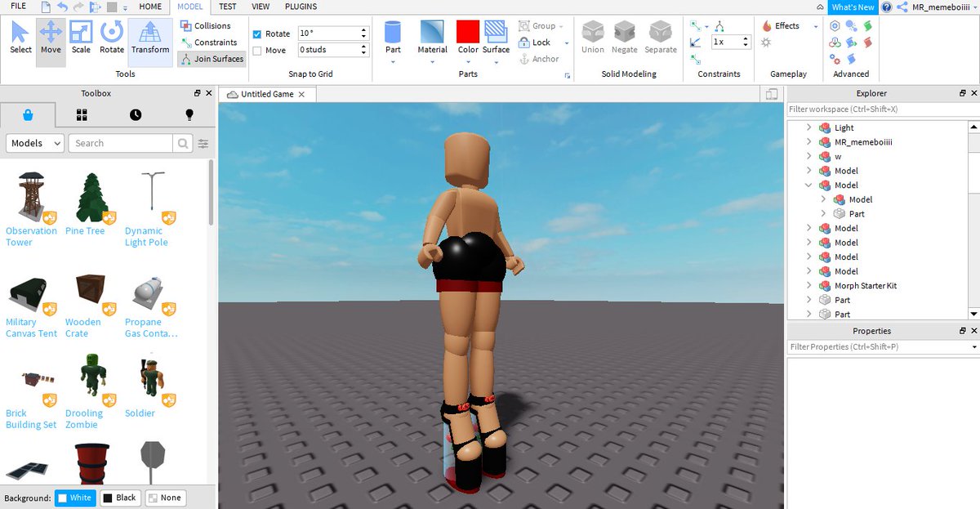The image size is (980, 509).
Task: Activate the Select tool
Action: coord(20,37)
